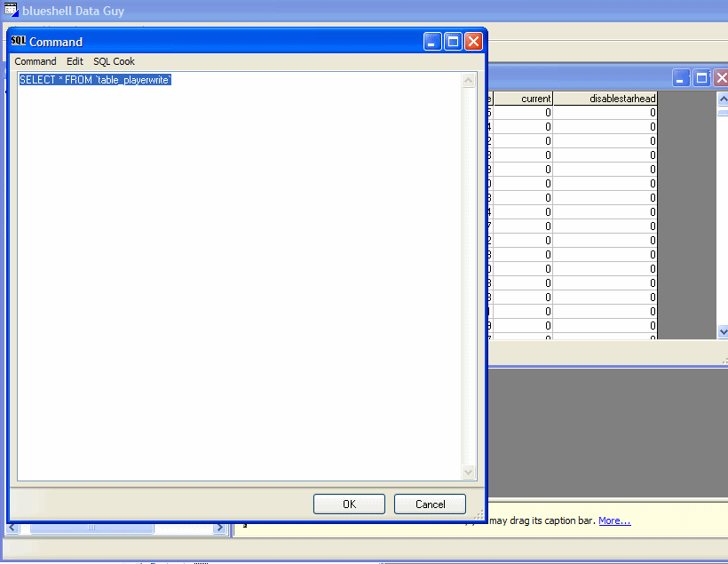Open the SQL Cook menu

pyautogui.click(x=114, y=61)
